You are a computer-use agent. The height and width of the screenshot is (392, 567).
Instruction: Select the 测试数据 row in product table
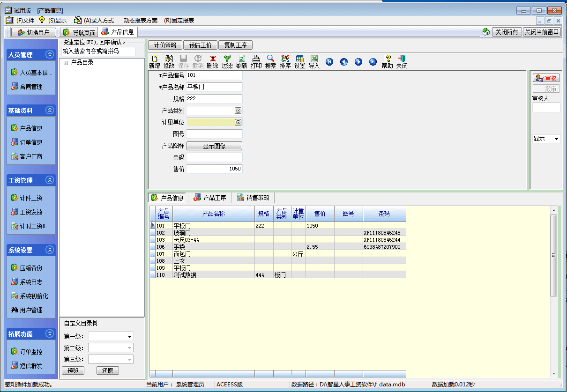pyautogui.click(x=278, y=275)
